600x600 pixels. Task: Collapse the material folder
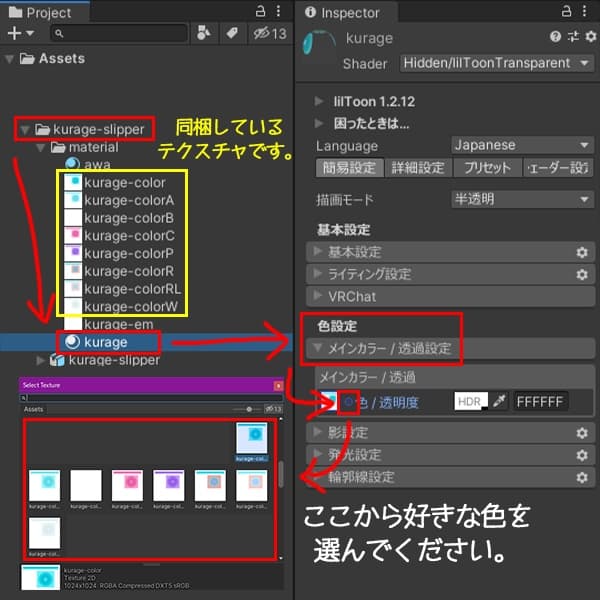tap(41, 148)
